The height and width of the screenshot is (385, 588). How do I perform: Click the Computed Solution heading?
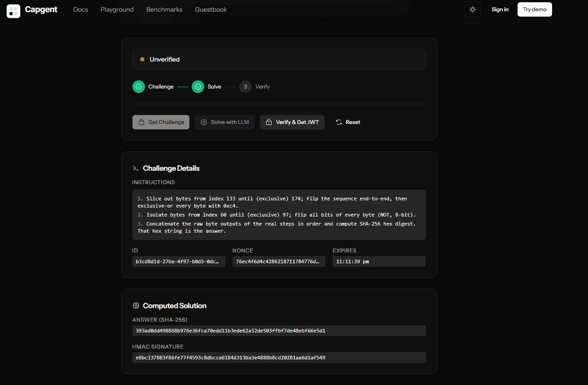(x=175, y=306)
